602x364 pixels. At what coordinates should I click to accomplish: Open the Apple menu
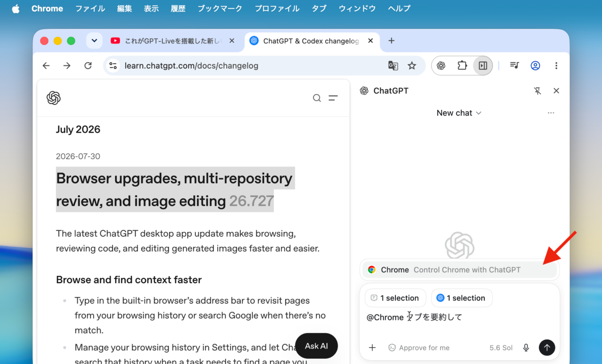click(16, 8)
